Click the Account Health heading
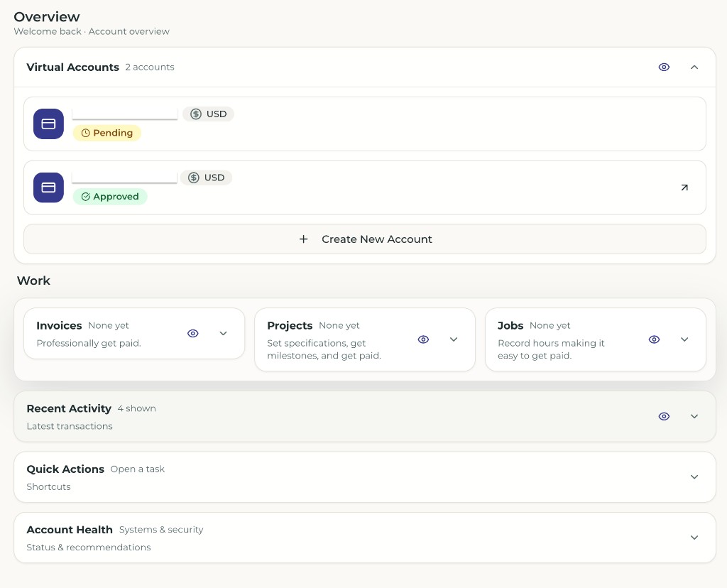 tap(70, 530)
